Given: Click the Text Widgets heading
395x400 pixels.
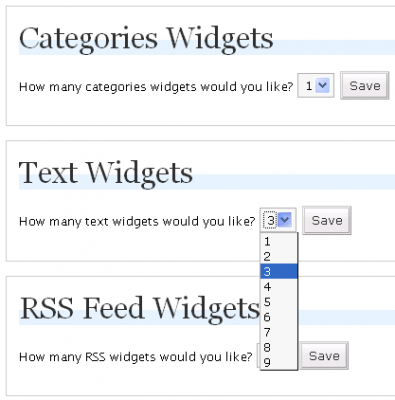Looking at the screenshot, I should pyautogui.click(x=106, y=174).
